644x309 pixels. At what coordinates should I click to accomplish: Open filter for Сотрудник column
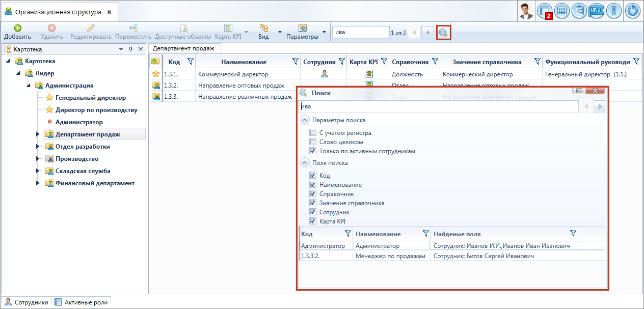(341, 62)
